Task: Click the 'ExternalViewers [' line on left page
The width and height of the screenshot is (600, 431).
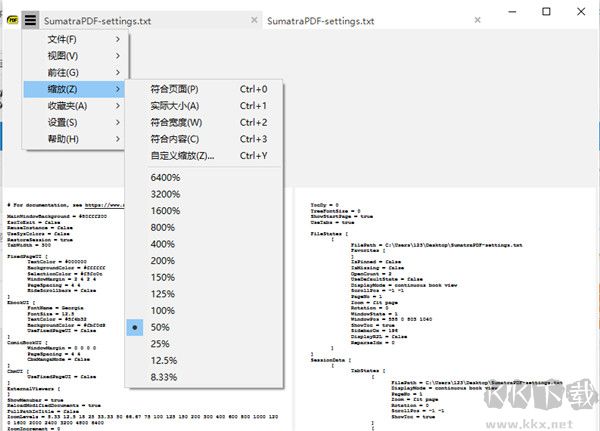Action: [34, 389]
